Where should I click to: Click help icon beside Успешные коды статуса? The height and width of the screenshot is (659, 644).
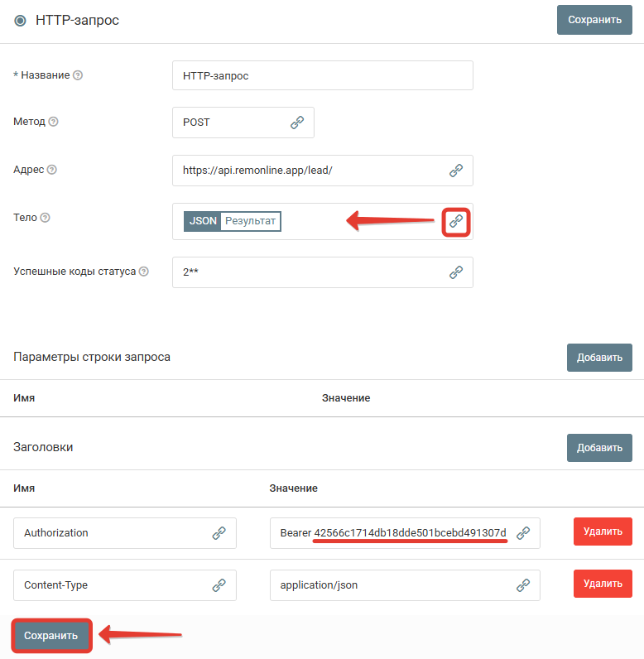[x=144, y=272]
